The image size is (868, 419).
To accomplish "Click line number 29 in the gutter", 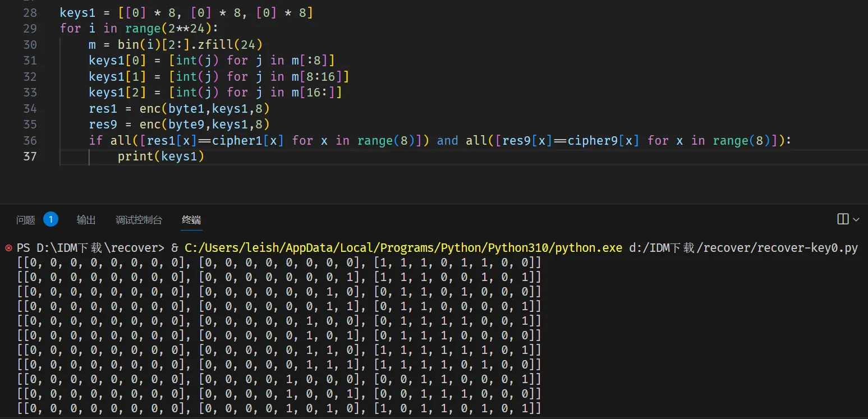I will pyautogui.click(x=30, y=28).
